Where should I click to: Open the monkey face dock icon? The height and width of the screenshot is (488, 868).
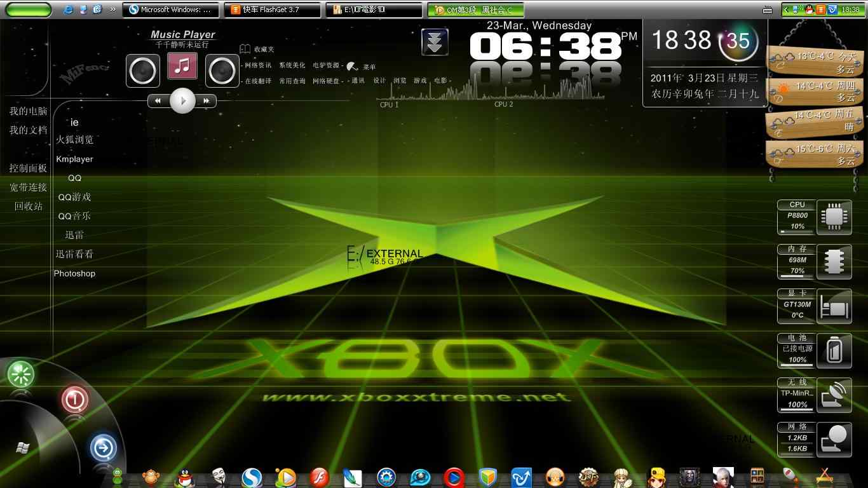[x=151, y=477]
